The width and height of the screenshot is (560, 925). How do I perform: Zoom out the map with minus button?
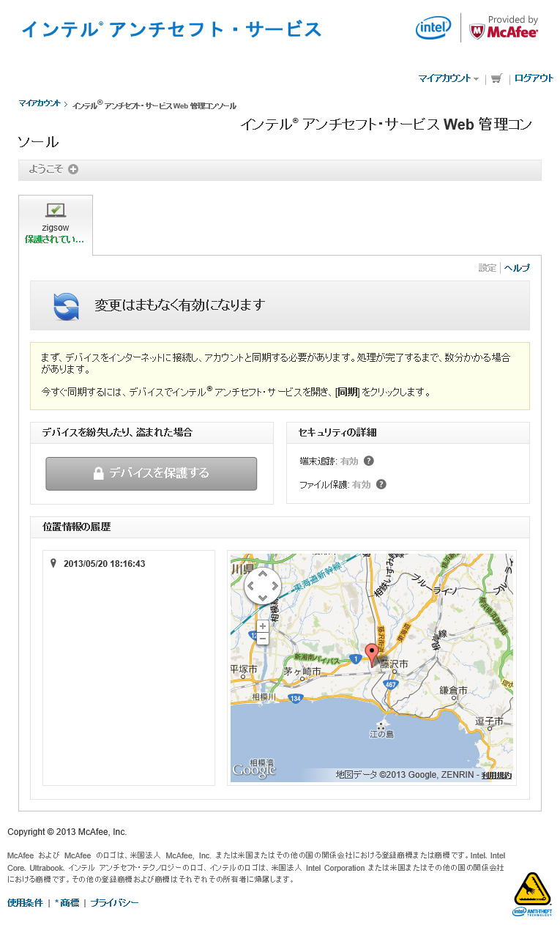tap(263, 639)
